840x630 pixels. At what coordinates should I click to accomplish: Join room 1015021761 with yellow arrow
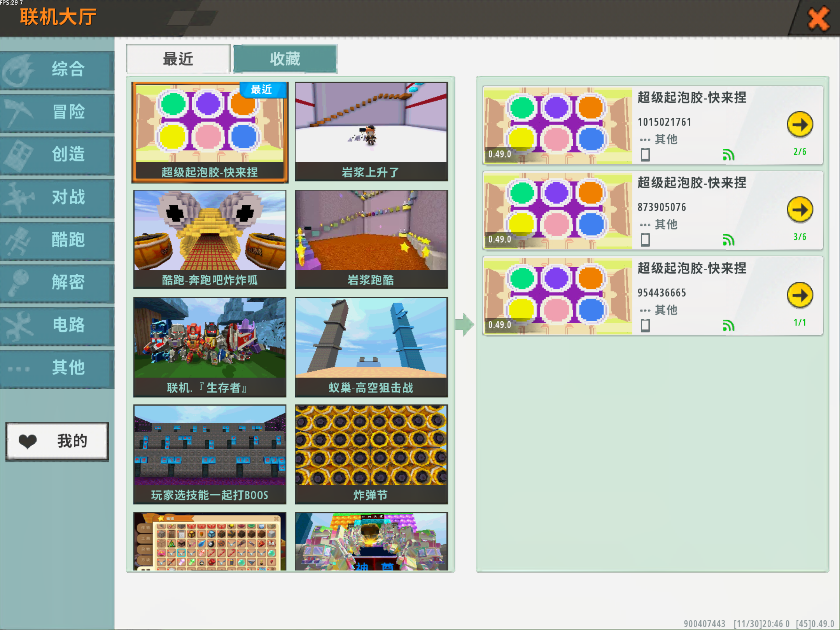[x=800, y=125]
